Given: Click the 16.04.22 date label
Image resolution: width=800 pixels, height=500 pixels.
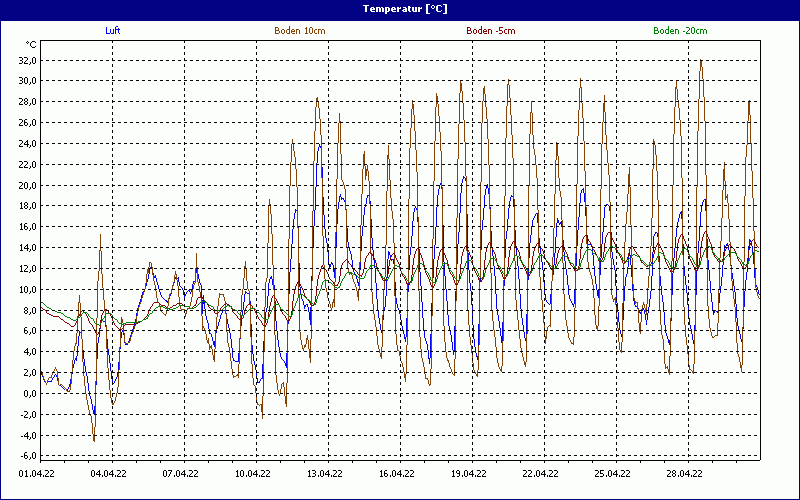Looking at the screenshot, I should coord(397,475).
